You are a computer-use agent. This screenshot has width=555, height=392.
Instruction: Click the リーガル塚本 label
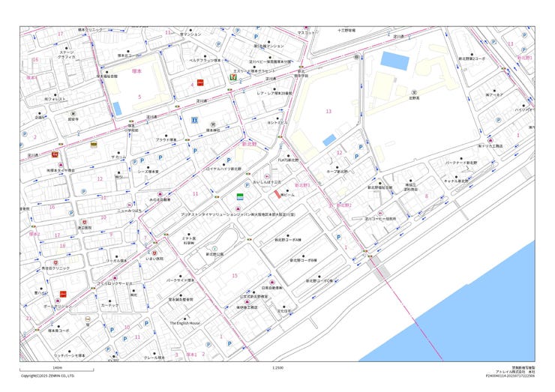tap(116, 261)
